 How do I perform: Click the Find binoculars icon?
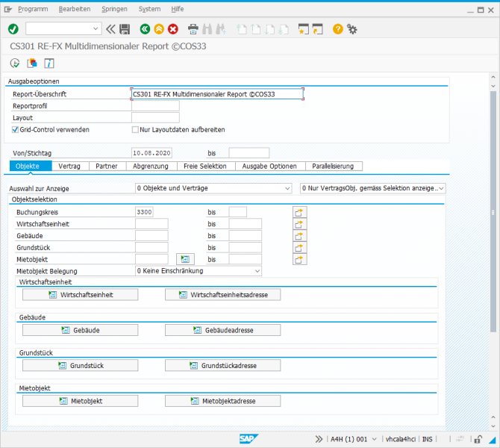click(207, 29)
